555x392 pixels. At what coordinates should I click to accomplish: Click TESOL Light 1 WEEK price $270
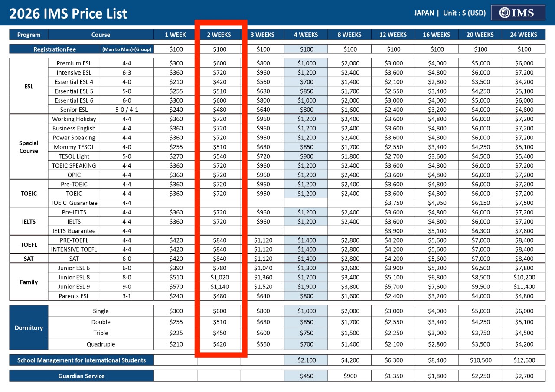coord(176,156)
